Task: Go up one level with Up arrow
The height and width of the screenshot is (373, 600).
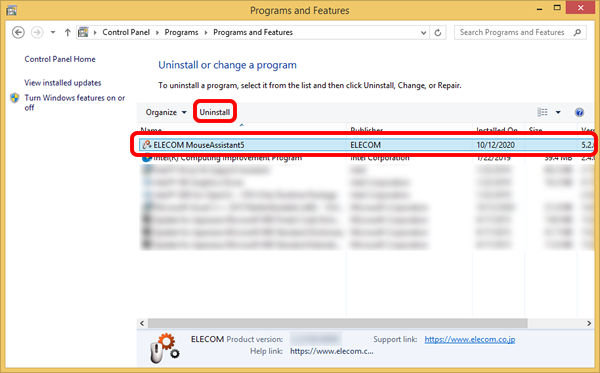Action: [67, 33]
